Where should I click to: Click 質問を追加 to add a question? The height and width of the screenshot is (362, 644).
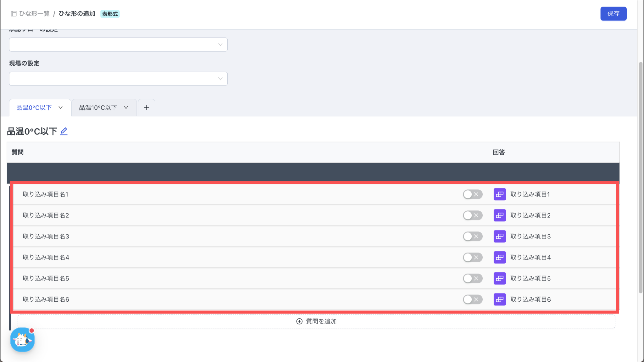pos(316,321)
